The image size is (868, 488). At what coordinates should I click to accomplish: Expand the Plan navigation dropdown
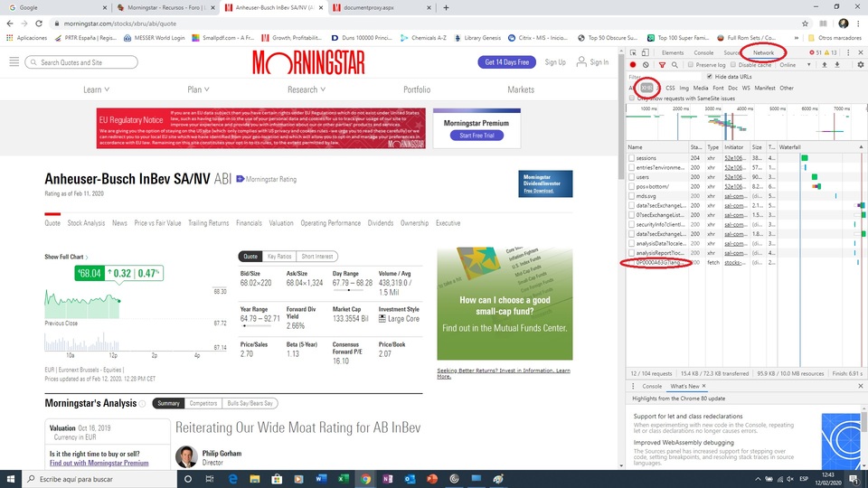coord(198,89)
